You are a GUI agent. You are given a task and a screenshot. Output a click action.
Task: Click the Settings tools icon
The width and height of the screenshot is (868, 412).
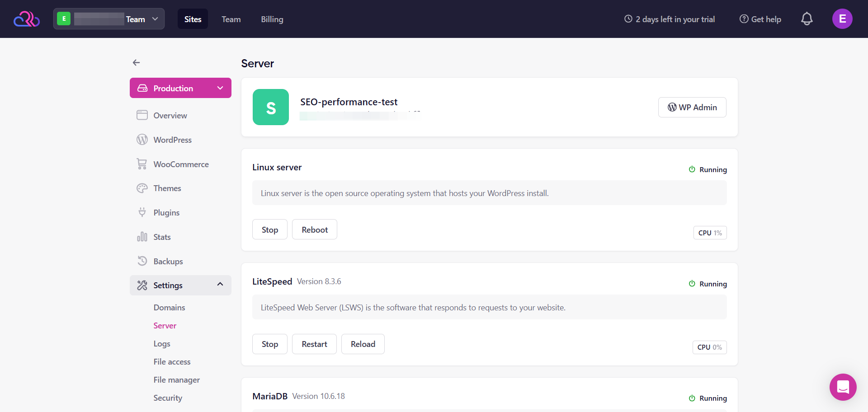(142, 286)
